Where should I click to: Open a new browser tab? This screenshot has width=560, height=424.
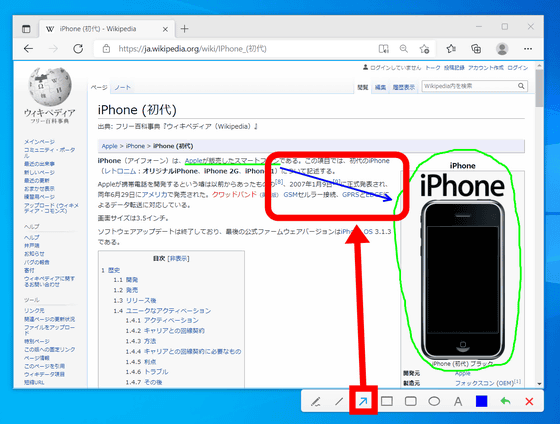pyautogui.click(x=184, y=29)
